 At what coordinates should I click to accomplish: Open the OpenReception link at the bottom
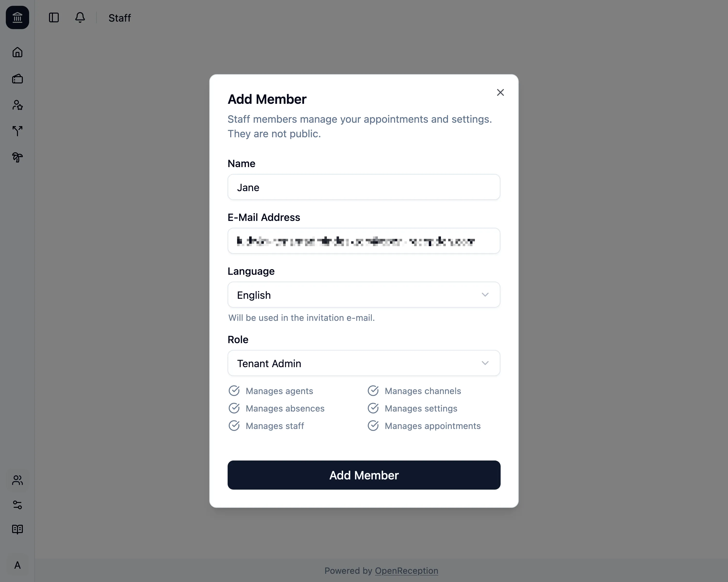point(406,571)
